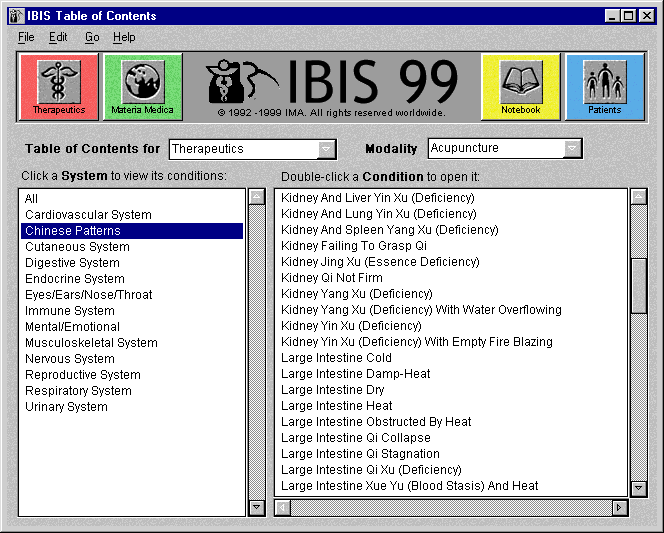The height and width of the screenshot is (533, 664).
Task: Select All in the system list
Action: click(x=132, y=199)
